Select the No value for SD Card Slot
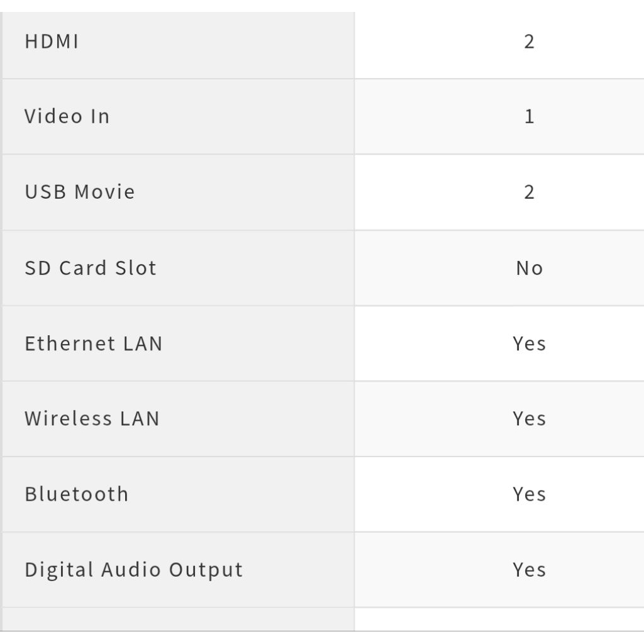The width and height of the screenshot is (644, 644). (x=529, y=268)
